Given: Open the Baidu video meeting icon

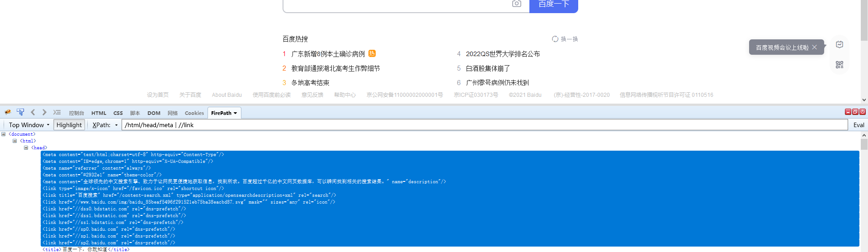Looking at the screenshot, I should pos(840,44).
